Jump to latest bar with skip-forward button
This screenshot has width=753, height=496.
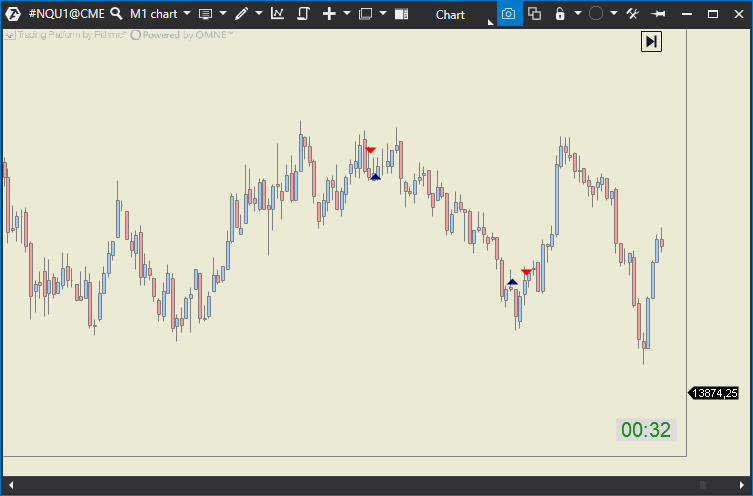pos(651,41)
